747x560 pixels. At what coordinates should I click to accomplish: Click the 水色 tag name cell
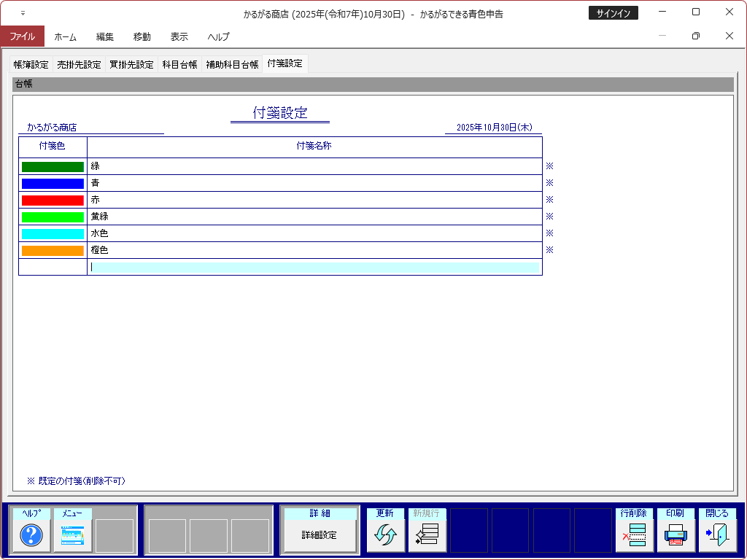pos(314,234)
